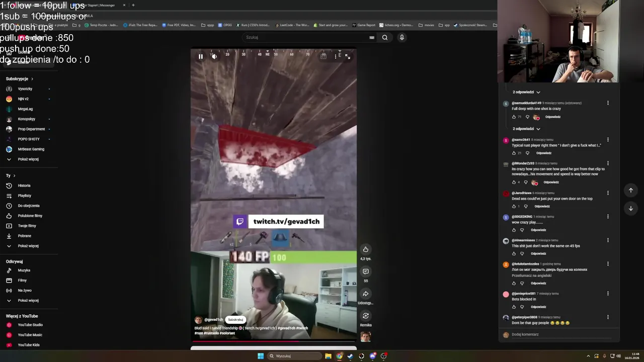Like the Short with 4,3 tys. likes

point(366,249)
